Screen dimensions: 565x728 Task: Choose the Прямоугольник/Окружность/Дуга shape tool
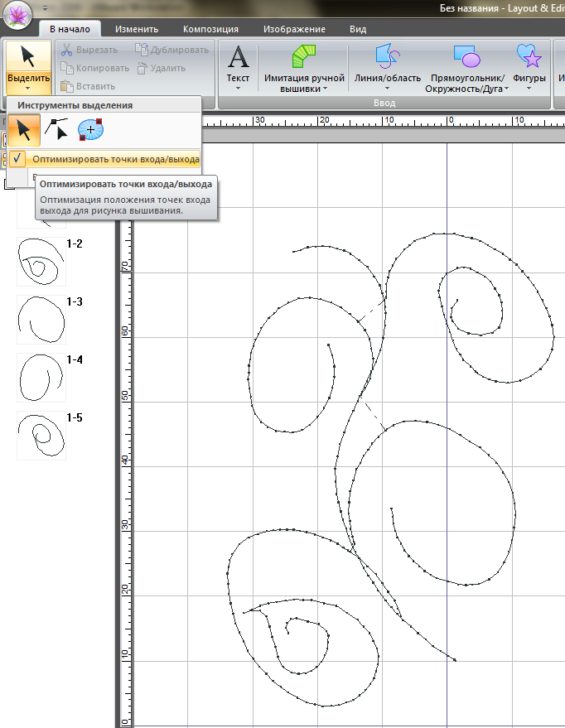click(466, 57)
